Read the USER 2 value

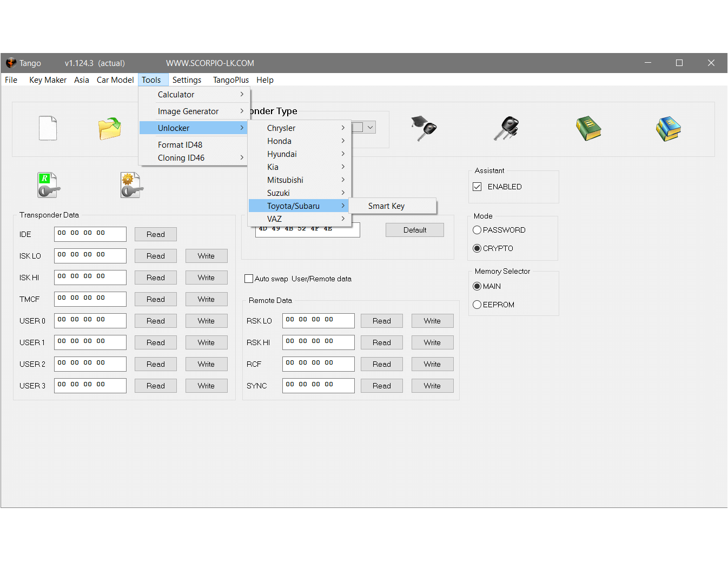(156, 364)
